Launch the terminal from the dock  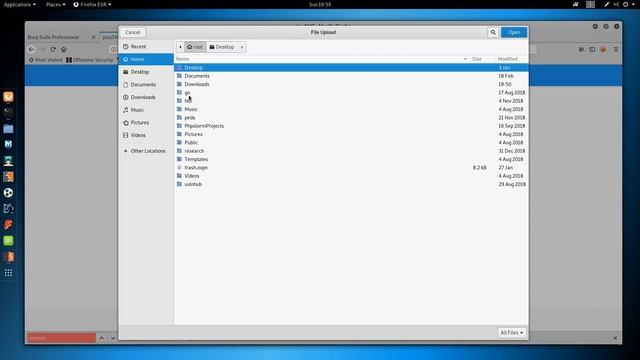point(8,113)
